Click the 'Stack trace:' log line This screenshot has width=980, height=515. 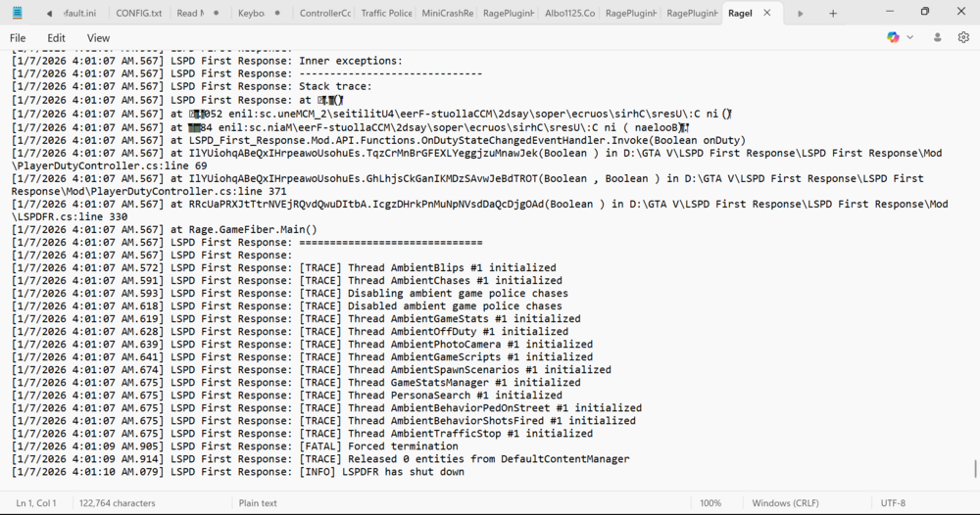[191, 86]
